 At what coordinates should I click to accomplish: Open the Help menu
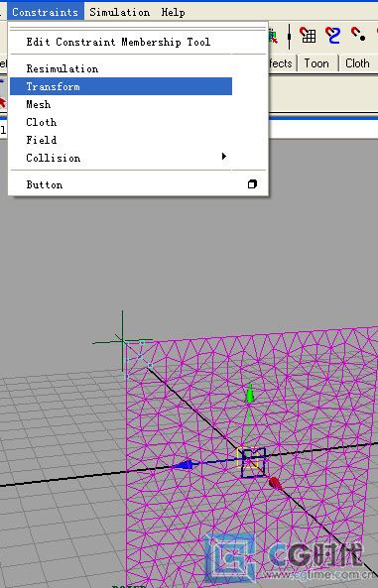173,12
